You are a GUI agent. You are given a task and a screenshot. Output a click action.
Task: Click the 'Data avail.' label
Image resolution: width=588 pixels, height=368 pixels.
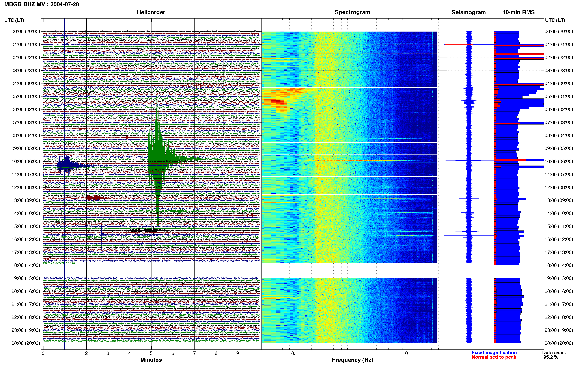[554, 352]
